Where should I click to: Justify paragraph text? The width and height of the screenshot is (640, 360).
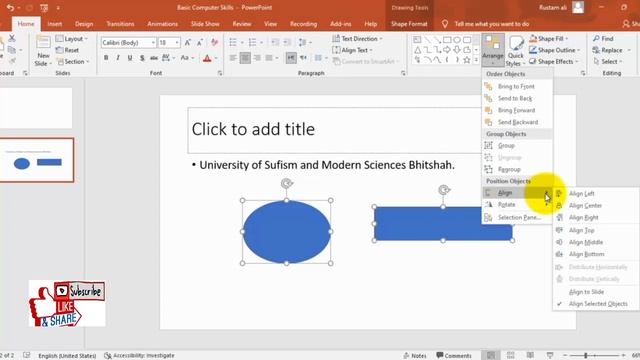pos(269,58)
